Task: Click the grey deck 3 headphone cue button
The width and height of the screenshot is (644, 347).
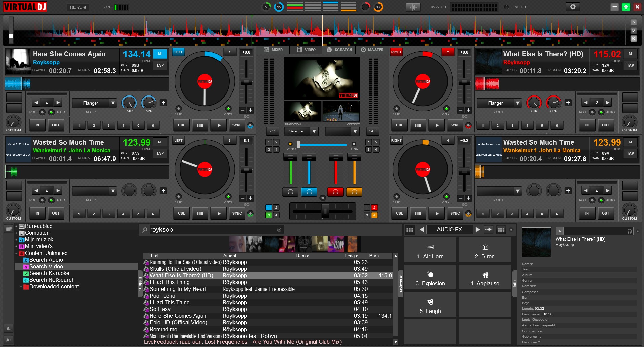Action: click(290, 192)
